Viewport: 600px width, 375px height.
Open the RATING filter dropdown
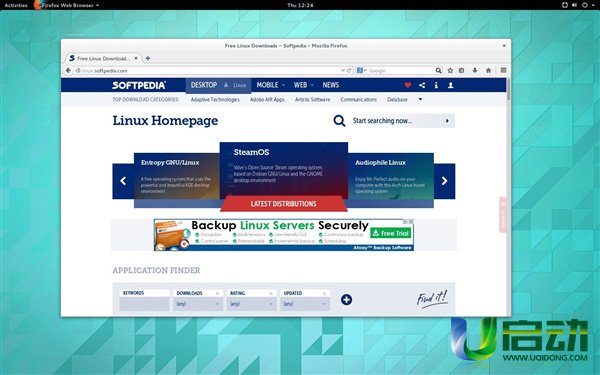(x=251, y=304)
